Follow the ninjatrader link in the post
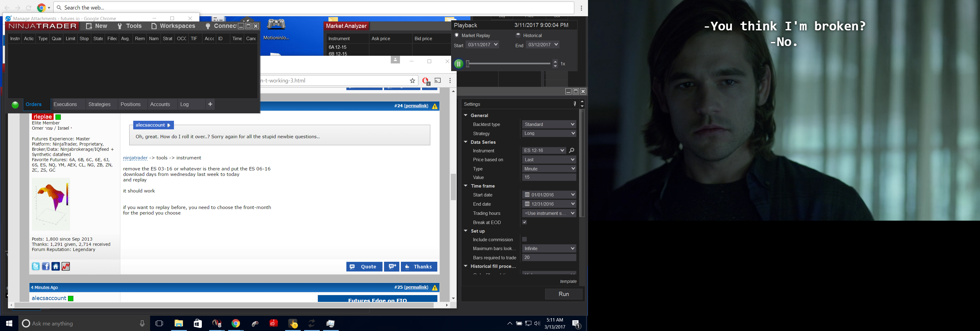Viewport: 980px width, 331px height. click(135, 158)
